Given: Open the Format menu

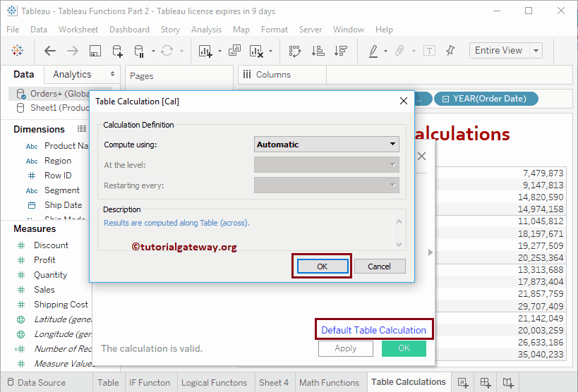Looking at the screenshot, I should (x=275, y=30).
